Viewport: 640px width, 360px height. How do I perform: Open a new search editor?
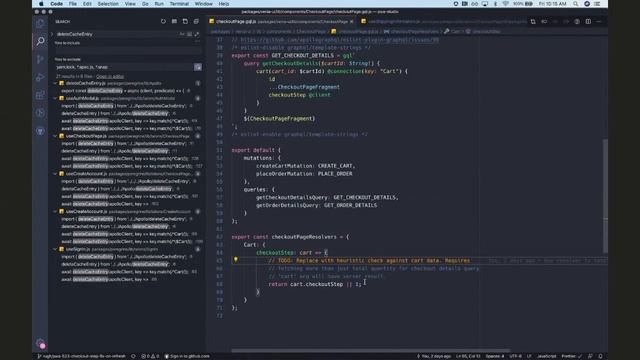185,21
